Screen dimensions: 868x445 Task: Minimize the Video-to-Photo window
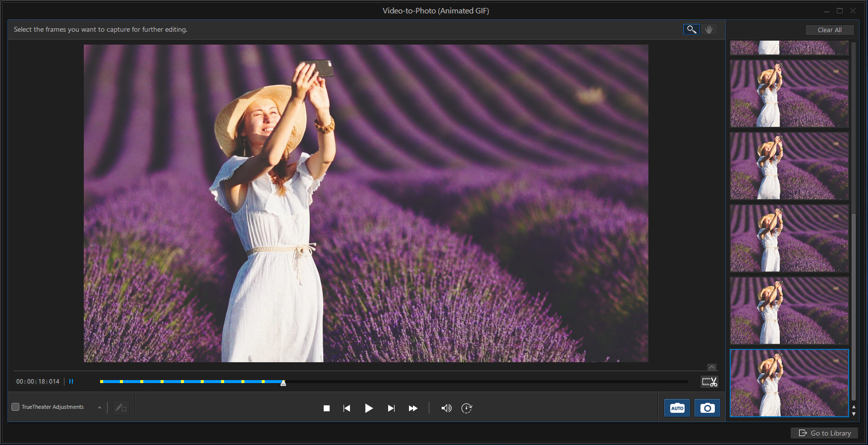click(827, 11)
